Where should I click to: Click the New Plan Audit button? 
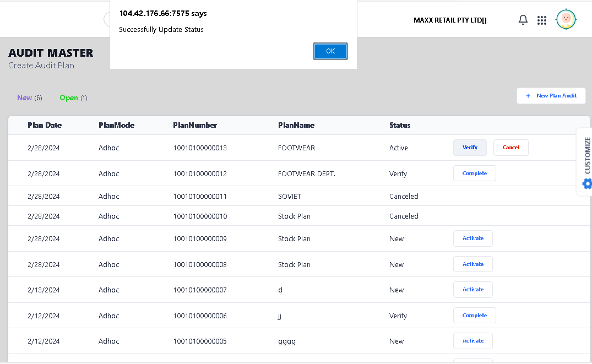click(x=551, y=96)
